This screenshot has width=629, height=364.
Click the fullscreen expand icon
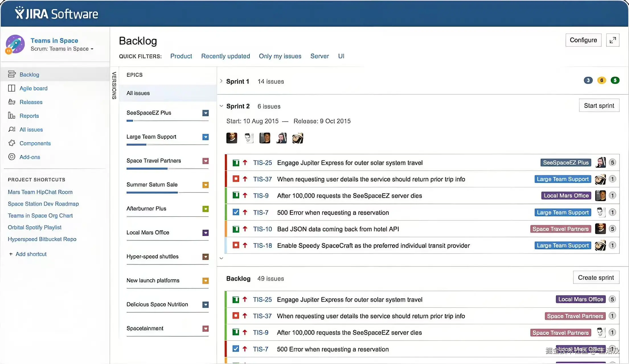(x=612, y=40)
